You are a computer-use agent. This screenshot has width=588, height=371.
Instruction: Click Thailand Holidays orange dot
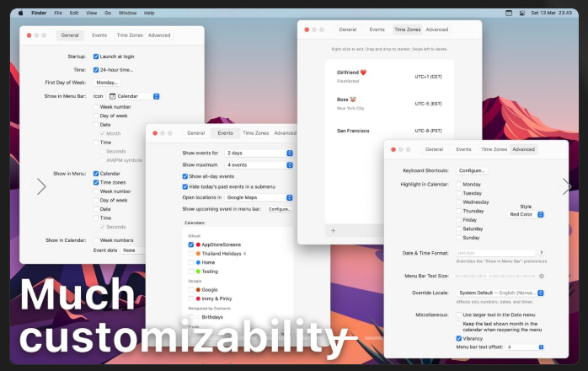pos(198,254)
